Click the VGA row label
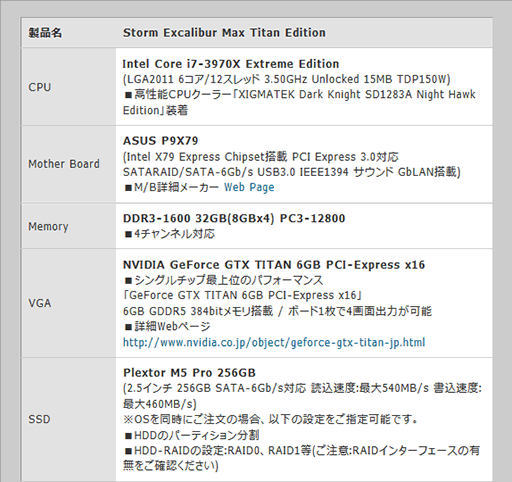The width and height of the screenshot is (512, 482). [x=39, y=303]
